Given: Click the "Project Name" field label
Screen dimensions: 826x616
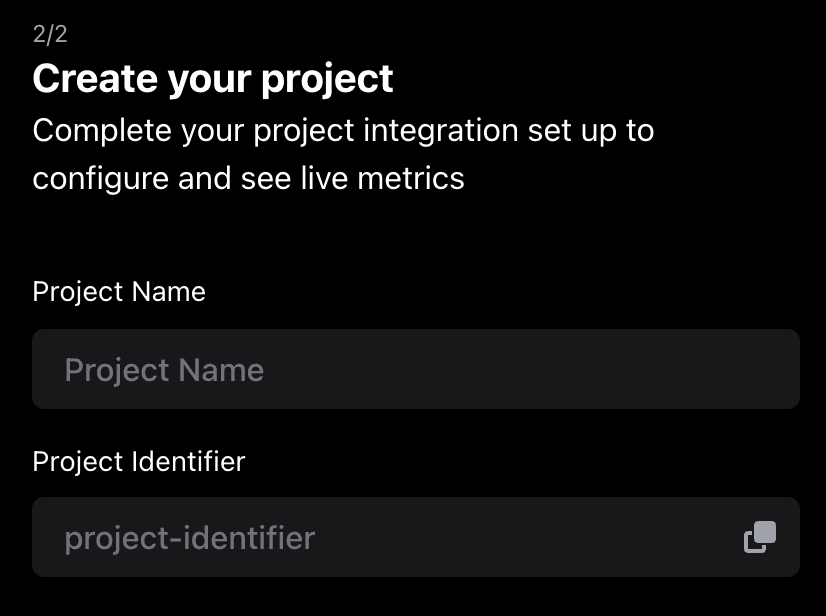Looking at the screenshot, I should pos(119,292).
